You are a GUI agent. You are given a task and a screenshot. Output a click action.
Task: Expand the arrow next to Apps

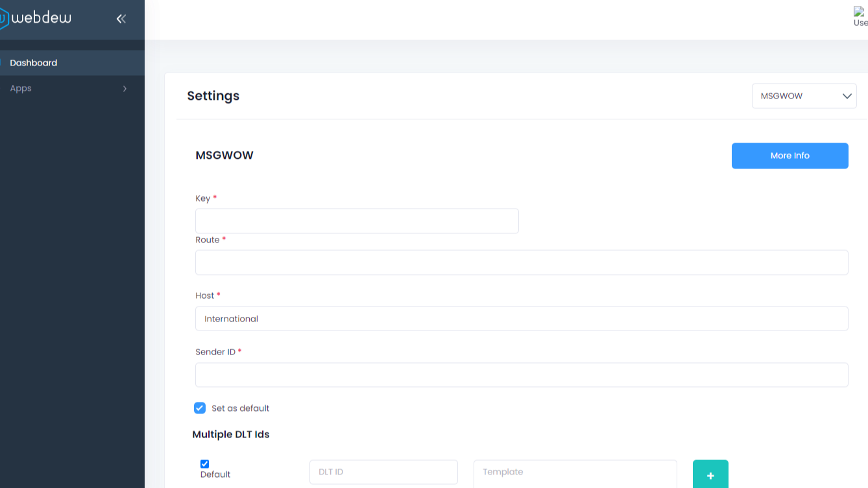point(125,89)
